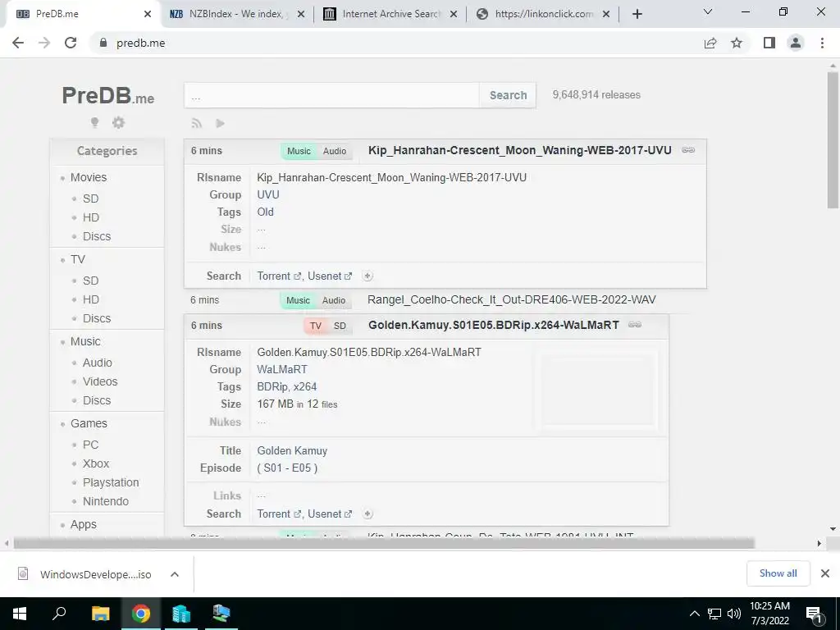Image resolution: width=840 pixels, height=630 pixels.
Task: Click permalink chain icon for Kip_Hanrahan release
Action: tap(688, 150)
